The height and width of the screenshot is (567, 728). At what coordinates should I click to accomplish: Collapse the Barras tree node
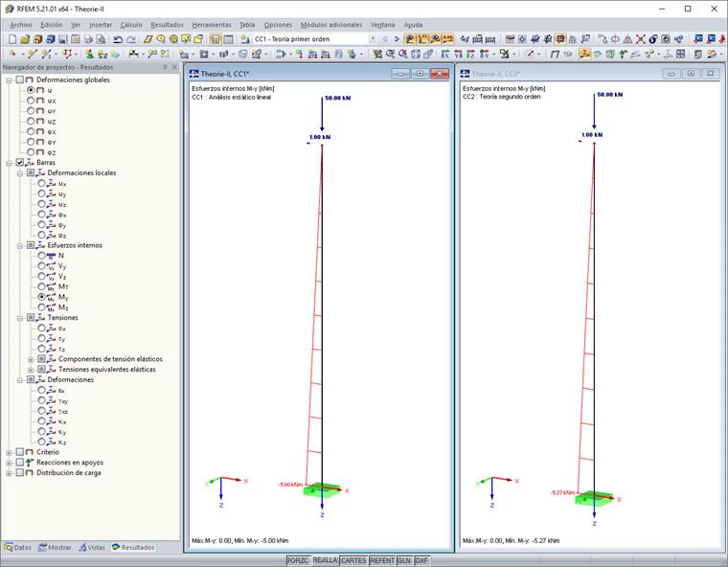click(9, 163)
